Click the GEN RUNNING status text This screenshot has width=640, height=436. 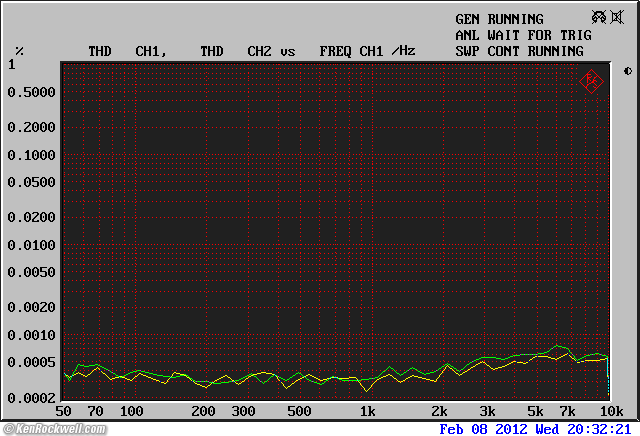tap(499, 19)
